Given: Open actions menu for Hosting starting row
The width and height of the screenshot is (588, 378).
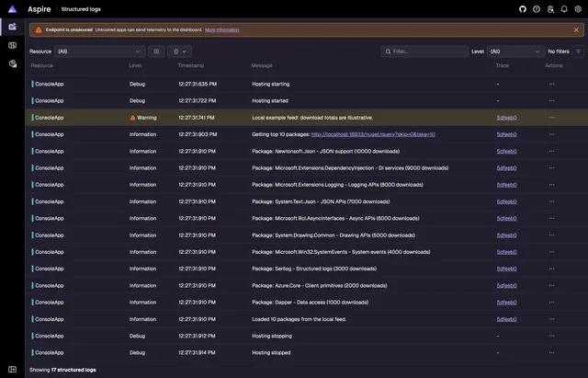Looking at the screenshot, I should click(x=551, y=84).
